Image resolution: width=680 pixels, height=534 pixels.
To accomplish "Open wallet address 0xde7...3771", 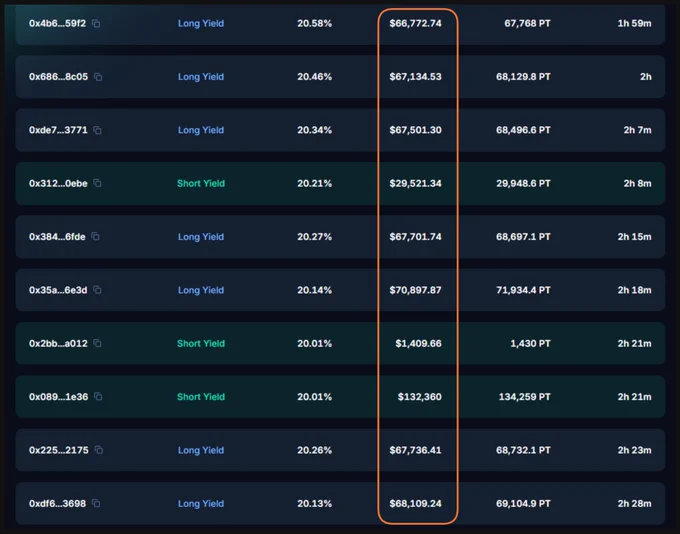I will (x=58, y=130).
